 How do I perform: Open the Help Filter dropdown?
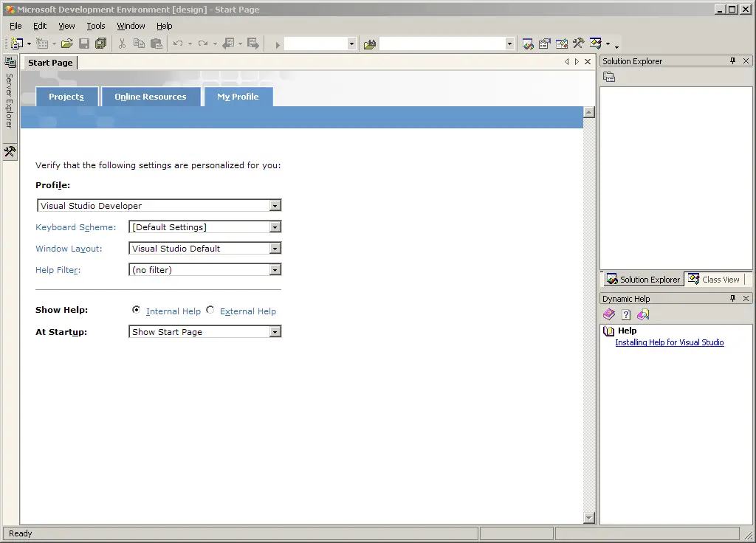pos(275,270)
